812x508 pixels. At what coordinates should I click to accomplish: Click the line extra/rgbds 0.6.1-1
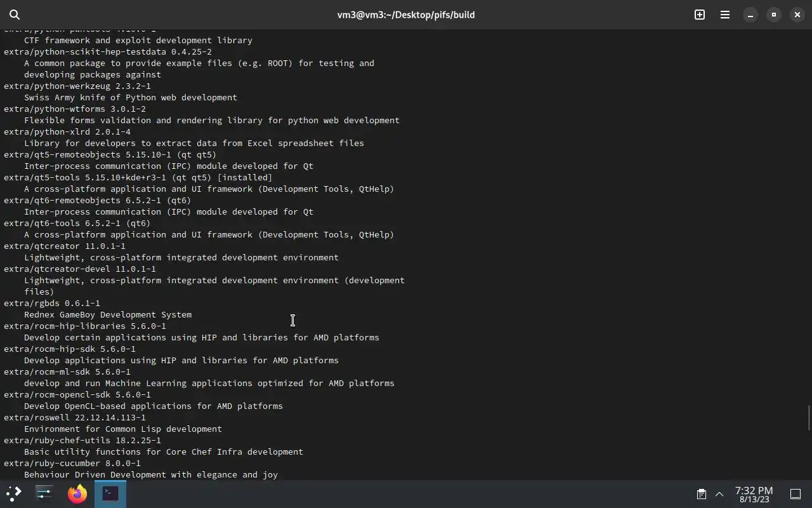click(x=52, y=303)
